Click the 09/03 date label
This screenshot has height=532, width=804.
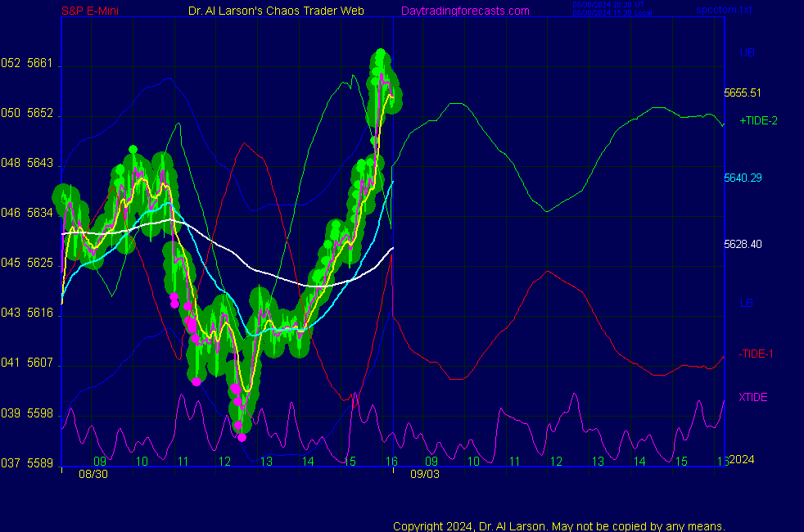pyautogui.click(x=425, y=474)
